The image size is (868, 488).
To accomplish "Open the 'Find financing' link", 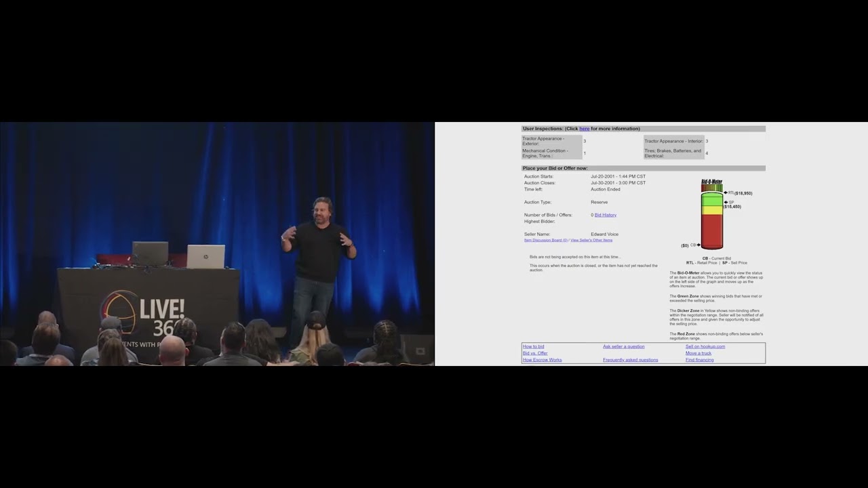I will click(700, 360).
